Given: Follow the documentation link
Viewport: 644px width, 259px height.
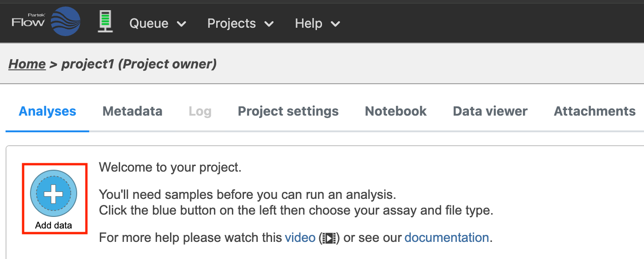Looking at the screenshot, I should [446, 238].
